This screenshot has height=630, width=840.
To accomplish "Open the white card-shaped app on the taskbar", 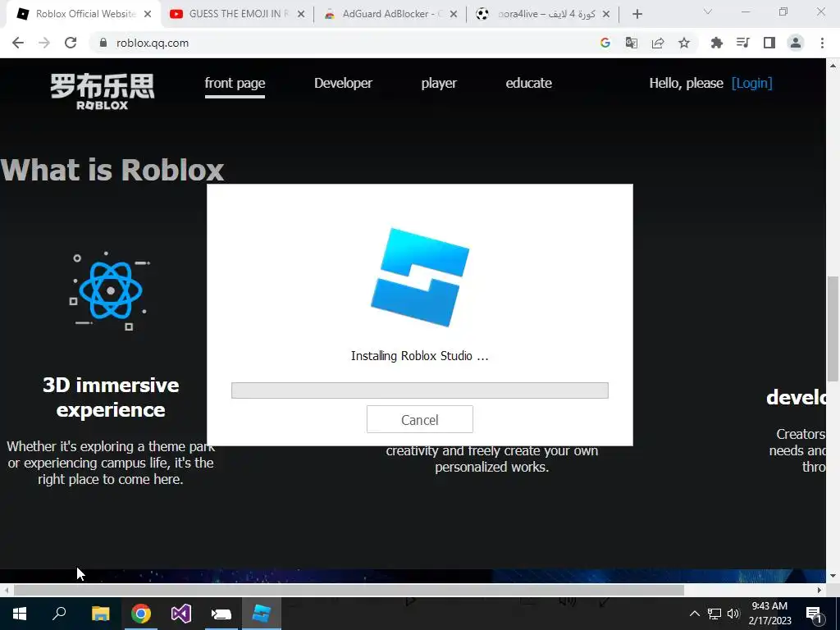I will pyautogui.click(x=221, y=614).
